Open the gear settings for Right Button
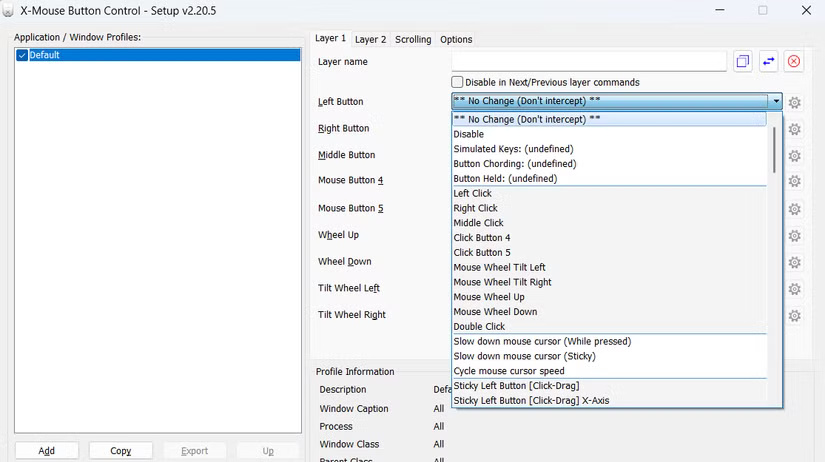Viewport: 825px width, 462px height. coord(795,129)
